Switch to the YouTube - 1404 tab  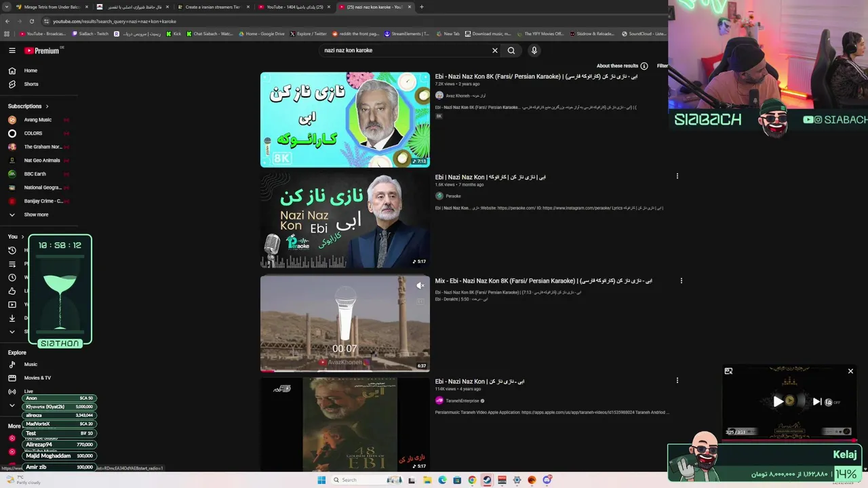tap(294, 7)
